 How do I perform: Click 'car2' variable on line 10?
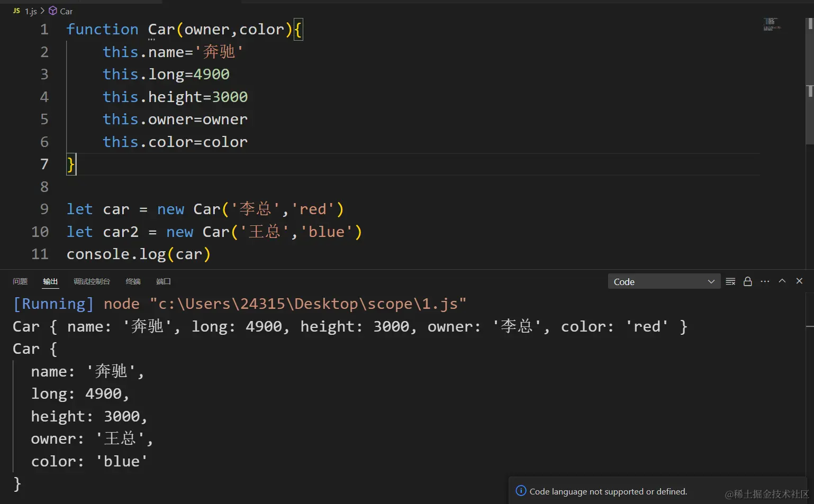pyautogui.click(x=121, y=232)
